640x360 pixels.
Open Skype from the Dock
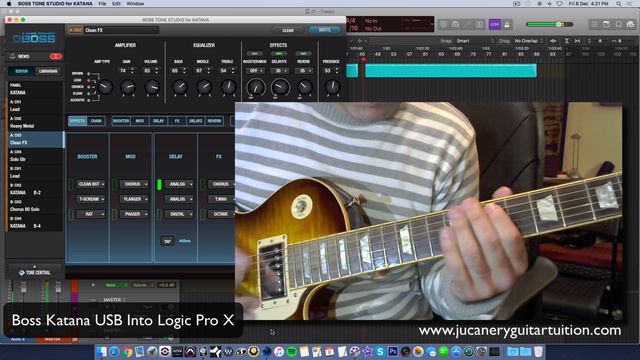(380, 351)
